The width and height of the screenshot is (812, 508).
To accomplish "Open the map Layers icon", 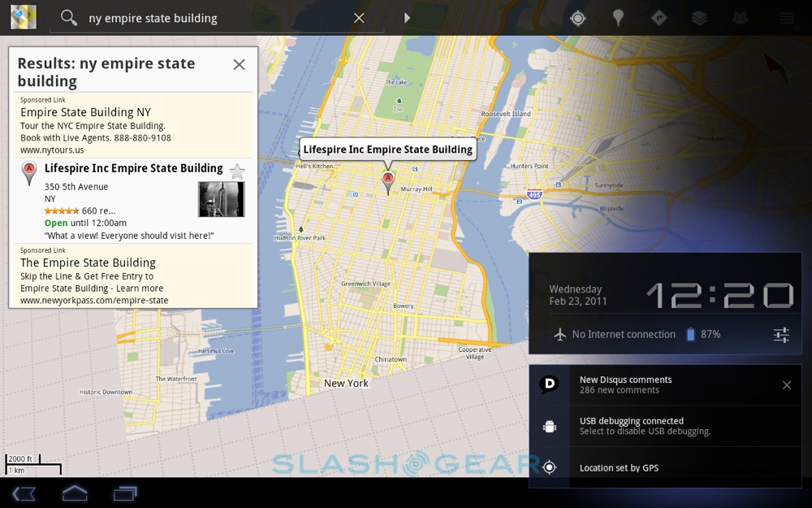I will click(699, 18).
